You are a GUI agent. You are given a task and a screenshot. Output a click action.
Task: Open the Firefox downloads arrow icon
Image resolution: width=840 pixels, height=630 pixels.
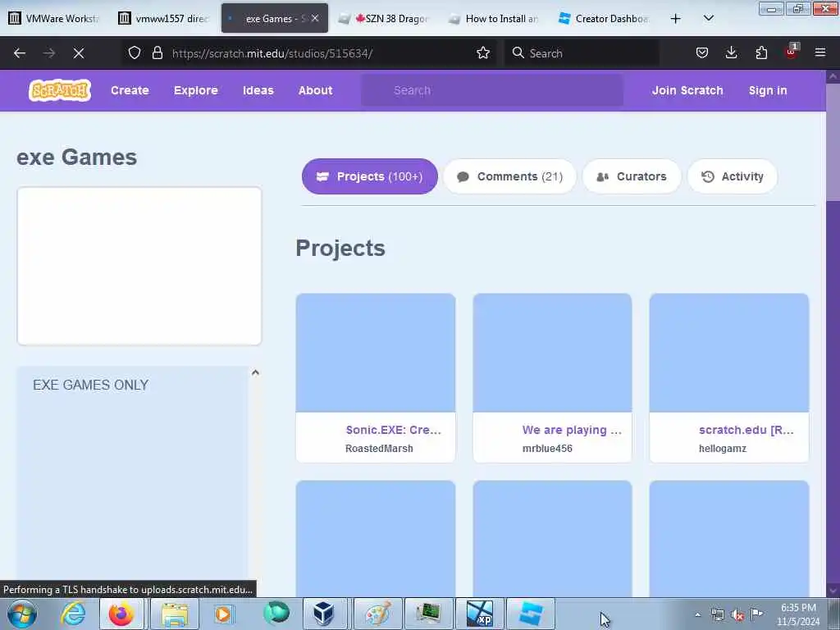[731, 53]
